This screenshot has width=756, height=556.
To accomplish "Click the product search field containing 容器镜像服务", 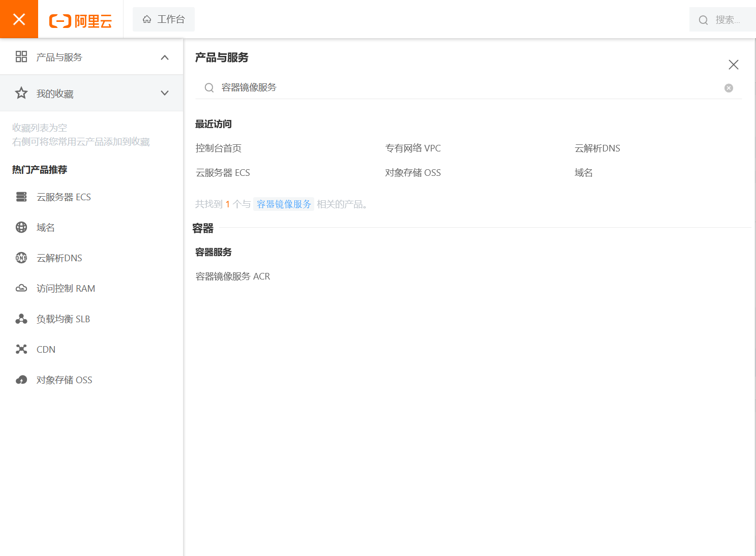I will click(x=468, y=88).
